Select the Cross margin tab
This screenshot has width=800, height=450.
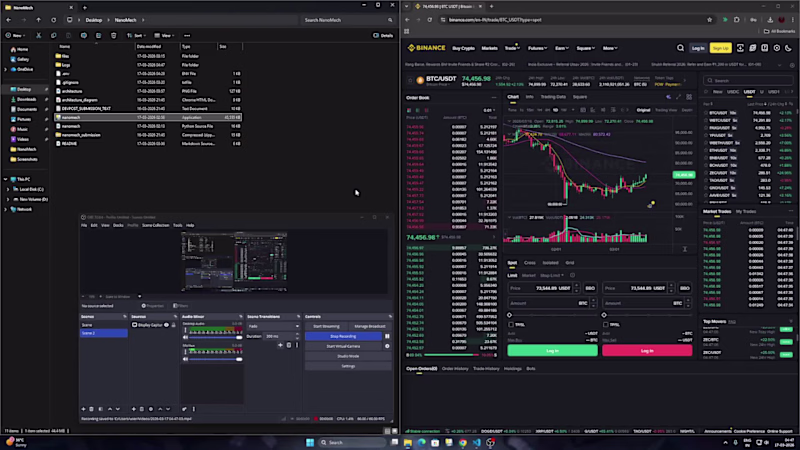point(530,263)
